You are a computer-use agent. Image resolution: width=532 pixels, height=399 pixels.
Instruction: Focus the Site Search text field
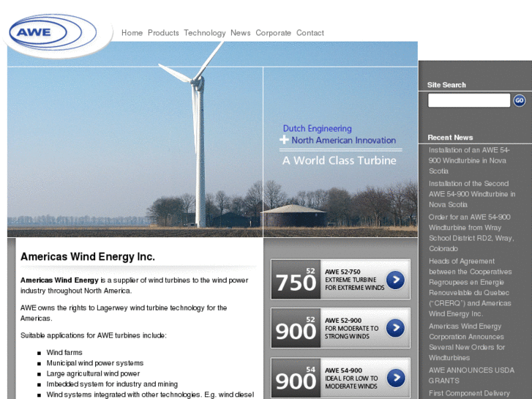[x=469, y=100]
